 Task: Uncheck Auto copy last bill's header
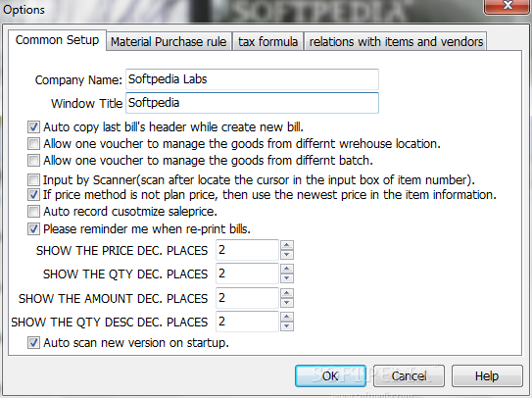pos(33,127)
